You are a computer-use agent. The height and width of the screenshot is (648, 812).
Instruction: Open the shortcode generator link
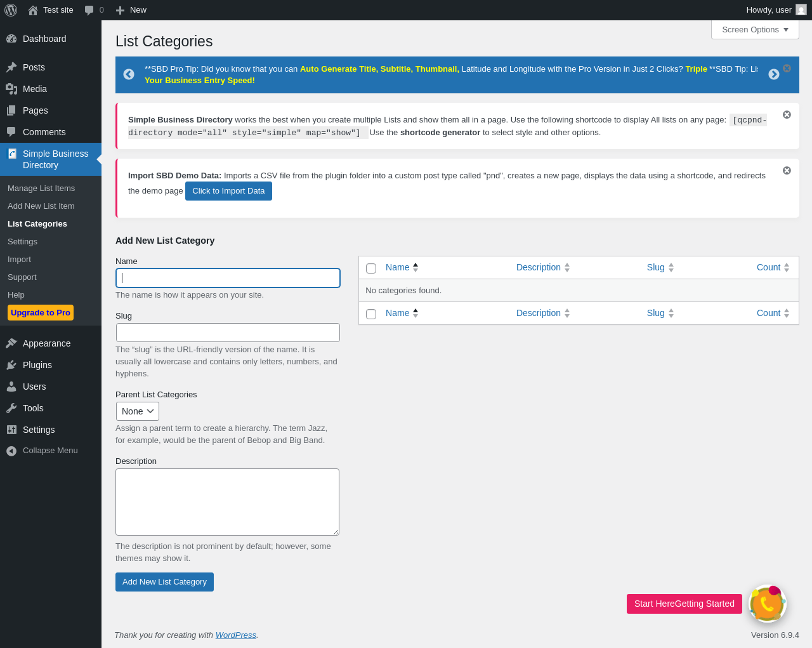click(x=440, y=133)
